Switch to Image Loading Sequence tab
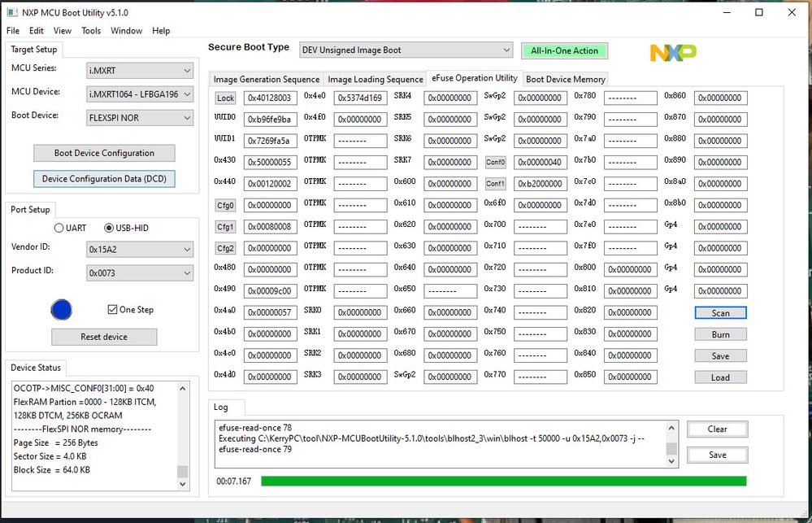Screen dimensions: 812x523 click(376, 80)
